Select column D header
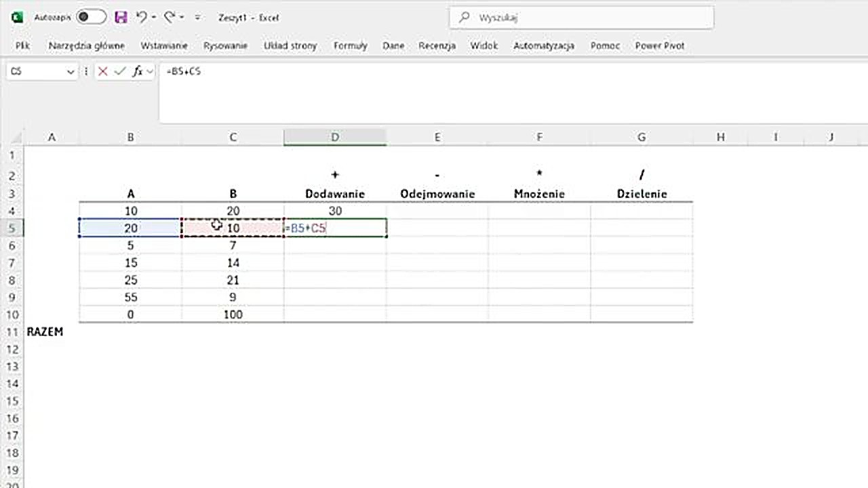Image resolution: width=868 pixels, height=488 pixels. [x=335, y=138]
